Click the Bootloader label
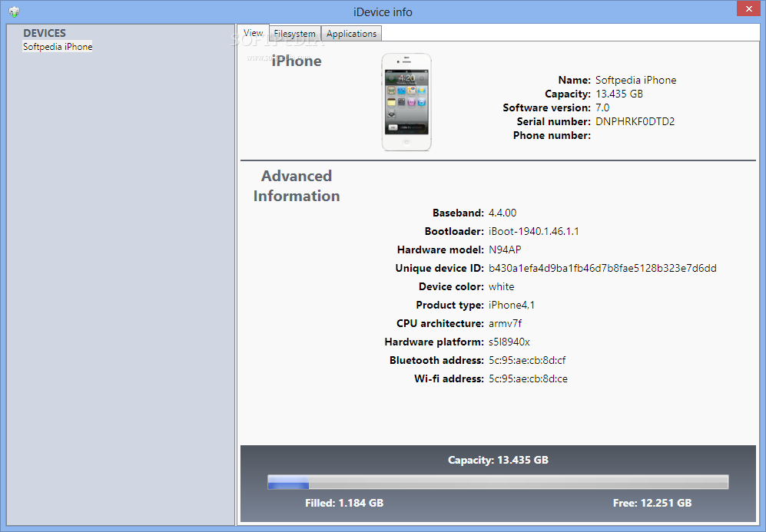The width and height of the screenshot is (766, 532). point(454,231)
